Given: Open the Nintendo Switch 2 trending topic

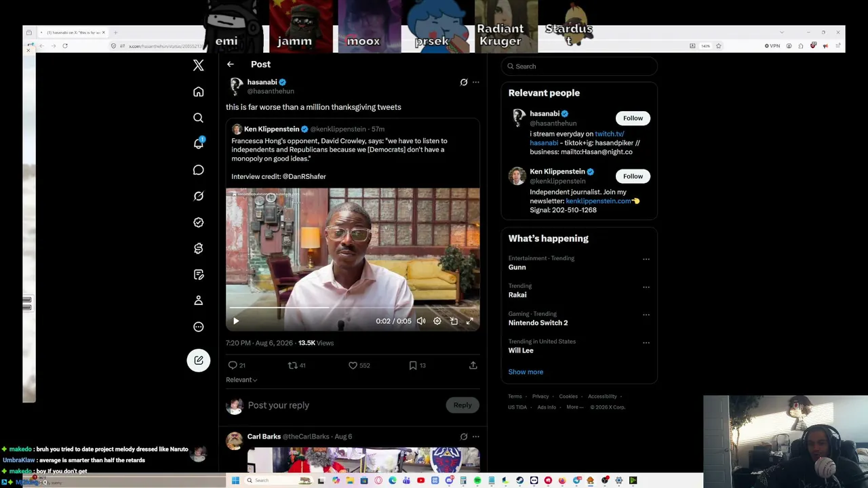Looking at the screenshot, I should [538, 323].
